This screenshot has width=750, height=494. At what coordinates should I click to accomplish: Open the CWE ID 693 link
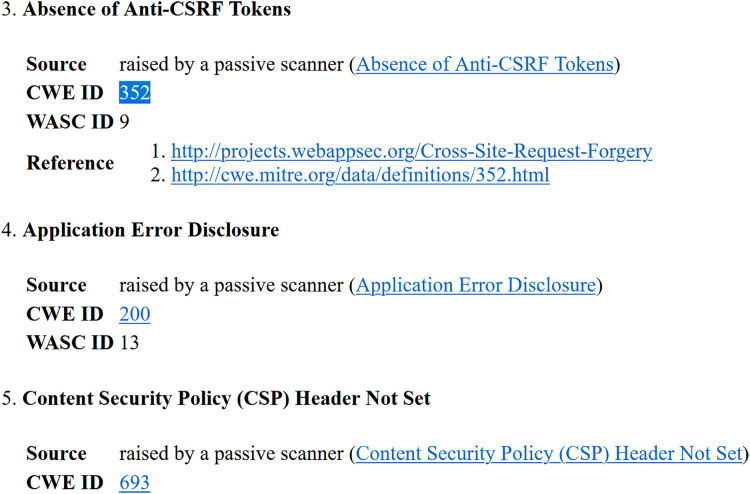coord(135,483)
